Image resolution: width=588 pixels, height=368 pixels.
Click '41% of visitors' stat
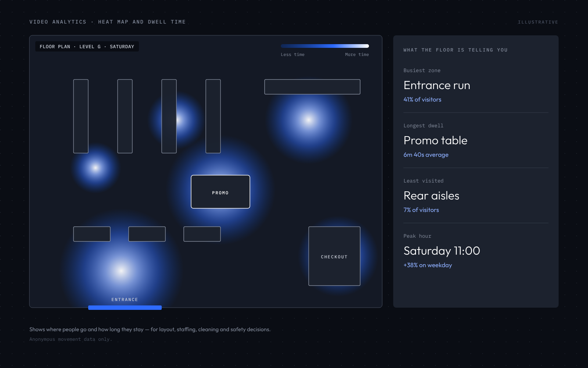tap(422, 99)
